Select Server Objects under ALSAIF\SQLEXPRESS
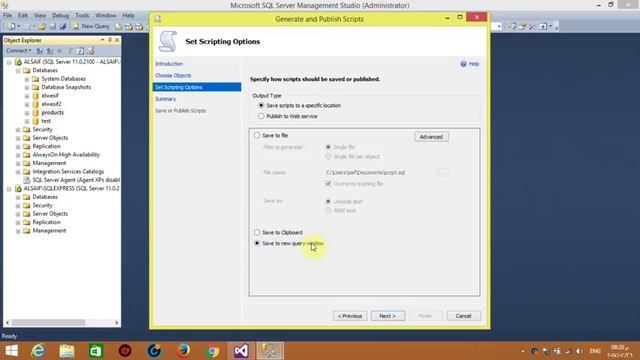The width and height of the screenshot is (640, 360). (x=50, y=214)
